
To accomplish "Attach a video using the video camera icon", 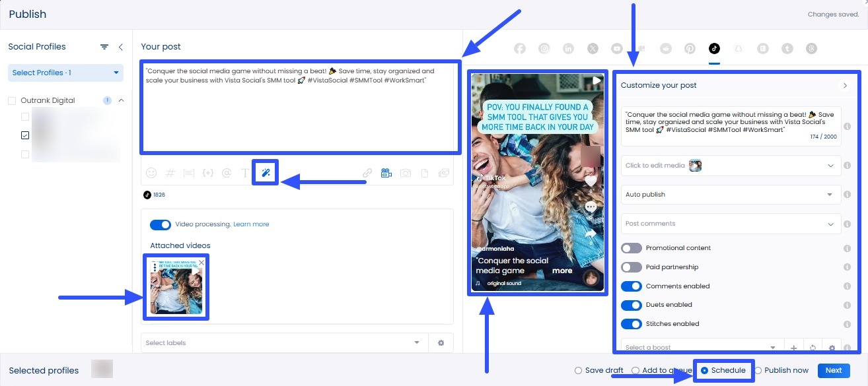I will tap(386, 172).
